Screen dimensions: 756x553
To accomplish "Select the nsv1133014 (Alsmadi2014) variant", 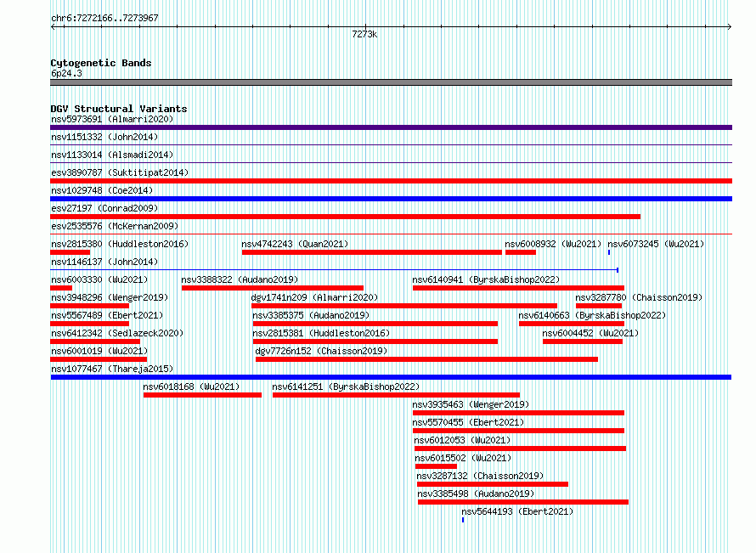I will [x=112, y=155].
